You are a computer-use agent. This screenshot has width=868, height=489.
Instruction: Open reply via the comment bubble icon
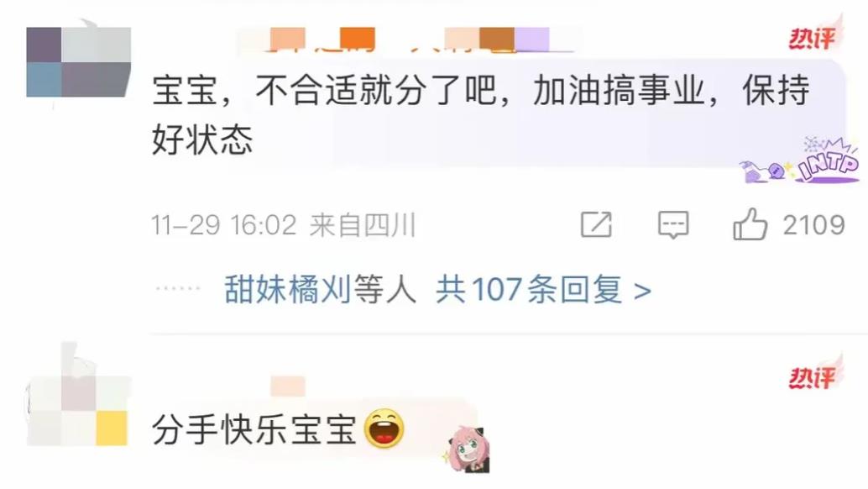tap(673, 225)
